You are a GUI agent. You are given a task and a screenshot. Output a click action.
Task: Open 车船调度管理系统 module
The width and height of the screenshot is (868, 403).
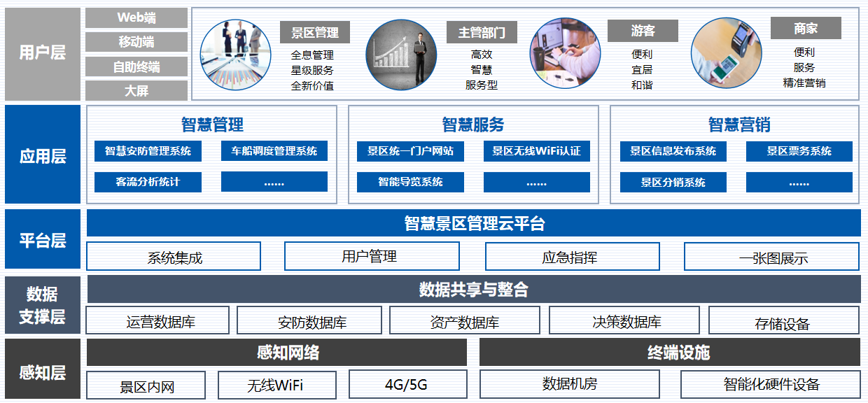(x=274, y=151)
